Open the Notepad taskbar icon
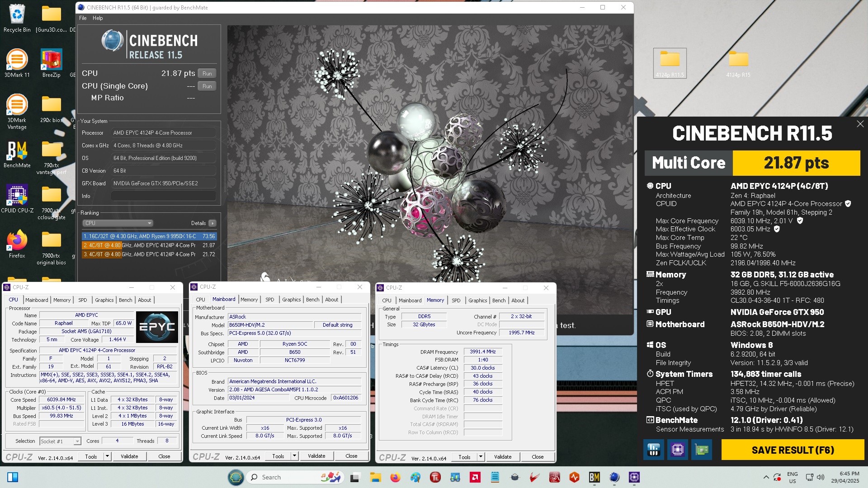Image resolution: width=868 pixels, height=488 pixels. [x=495, y=477]
